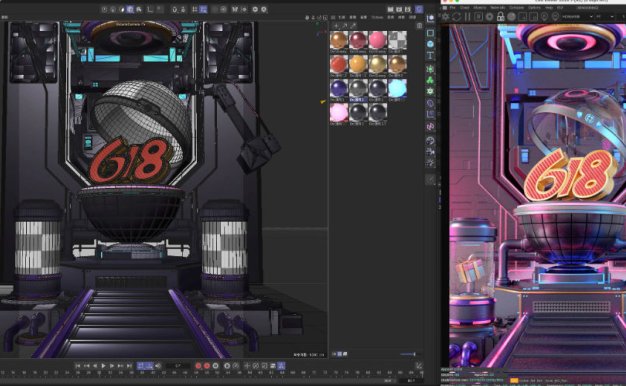Screen dimensions: 626x386
Task: Click the round settings dial in Octane toolbar
Action: click(x=489, y=17)
